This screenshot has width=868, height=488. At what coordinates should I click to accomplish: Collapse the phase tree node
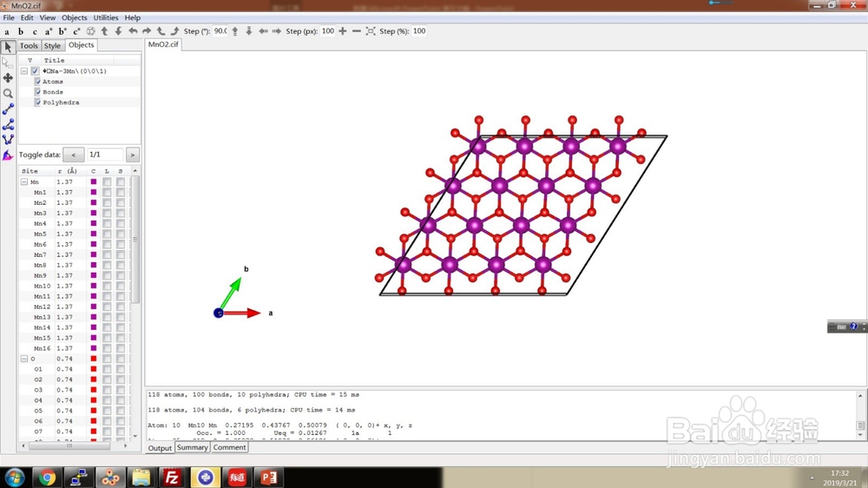point(24,71)
